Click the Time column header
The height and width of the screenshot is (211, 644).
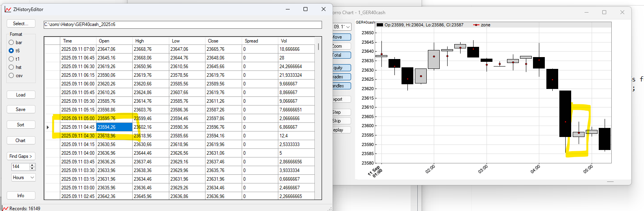point(67,41)
